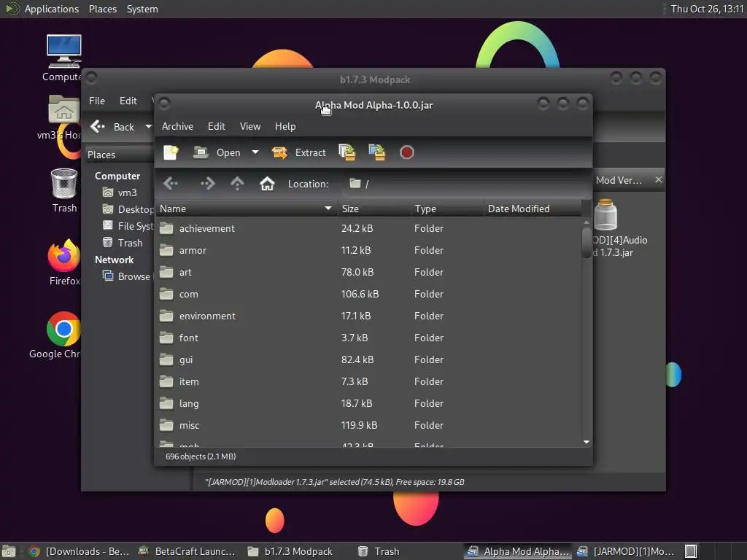Click the archive Home location icon
The width and height of the screenshot is (747, 560).
[x=267, y=184]
